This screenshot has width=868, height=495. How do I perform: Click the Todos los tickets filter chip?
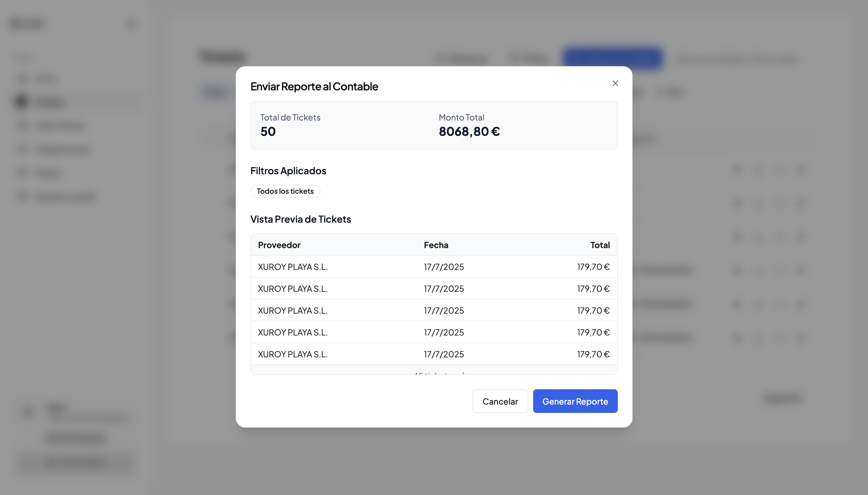tap(285, 191)
